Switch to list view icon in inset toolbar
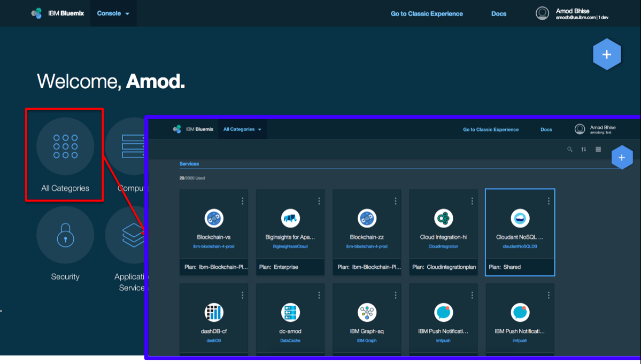This screenshot has height=364, width=641. (x=598, y=149)
